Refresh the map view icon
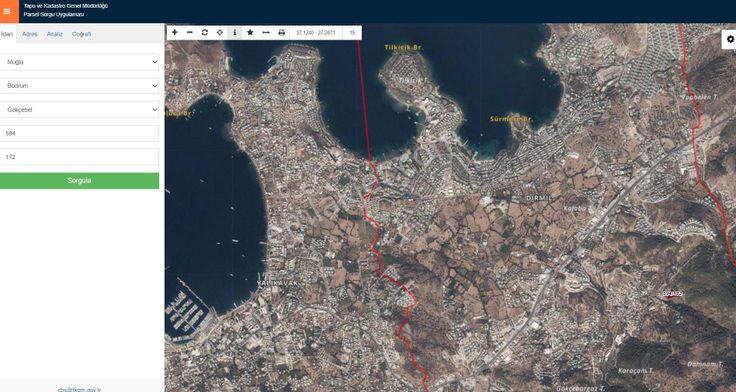 tap(205, 32)
